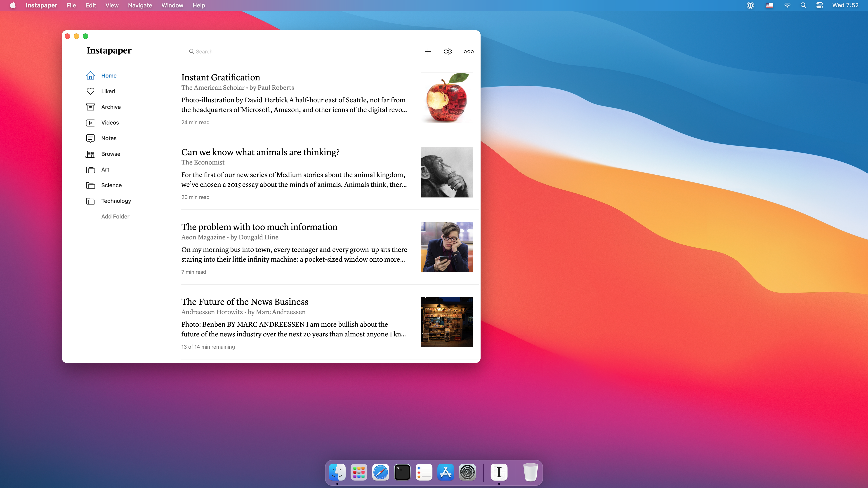868x488 pixels.
Task: Open the Navigate menu in menu bar
Action: coord(140,5)
